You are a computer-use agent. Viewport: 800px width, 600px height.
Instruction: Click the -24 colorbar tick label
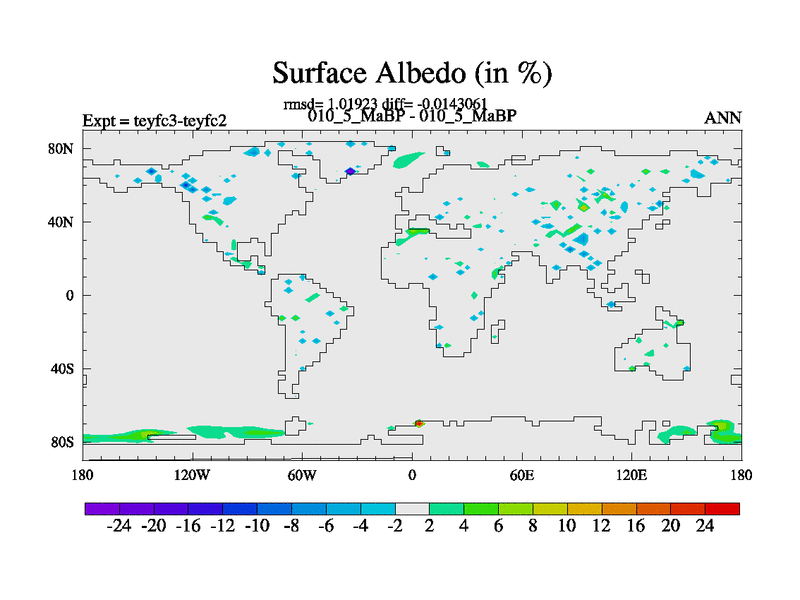point(118,527)
